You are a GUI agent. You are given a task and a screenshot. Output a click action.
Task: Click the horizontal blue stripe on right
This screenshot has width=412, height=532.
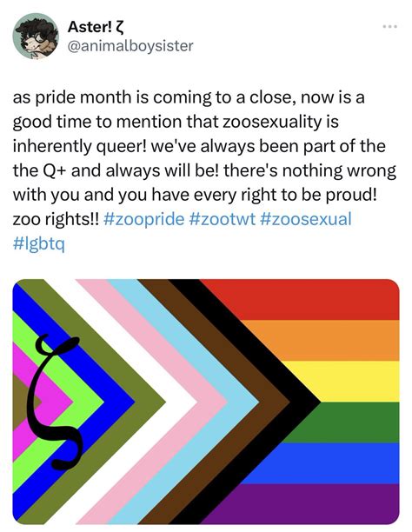pos(322,463)
